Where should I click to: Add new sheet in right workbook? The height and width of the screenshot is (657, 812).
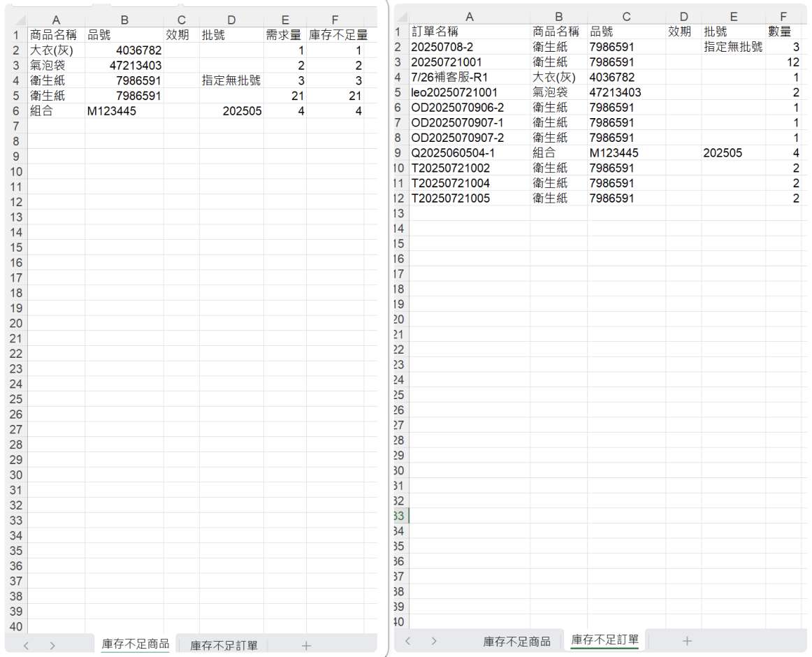tap(687, 641)
